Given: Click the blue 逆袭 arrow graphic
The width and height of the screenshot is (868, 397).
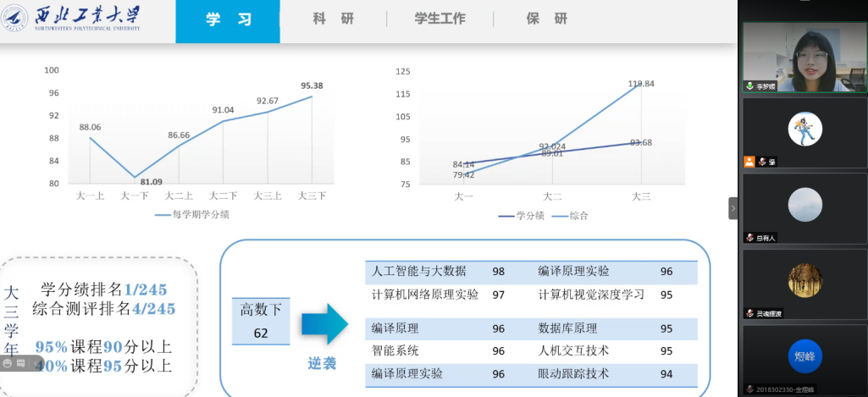Looking at the screenshot, I should (324, 323).
